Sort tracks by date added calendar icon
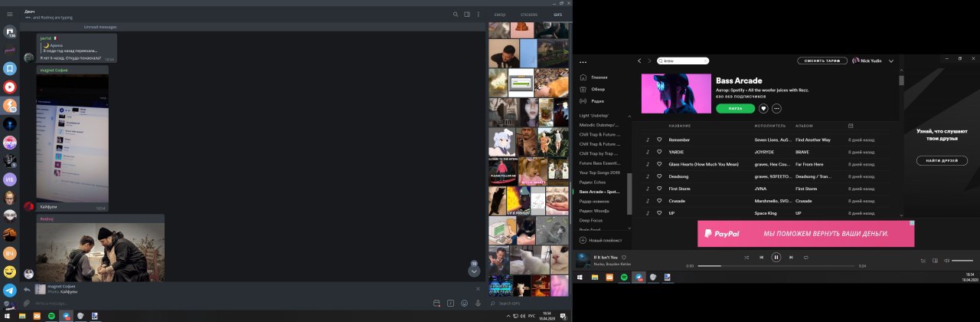980x322 pixels. 851,126
